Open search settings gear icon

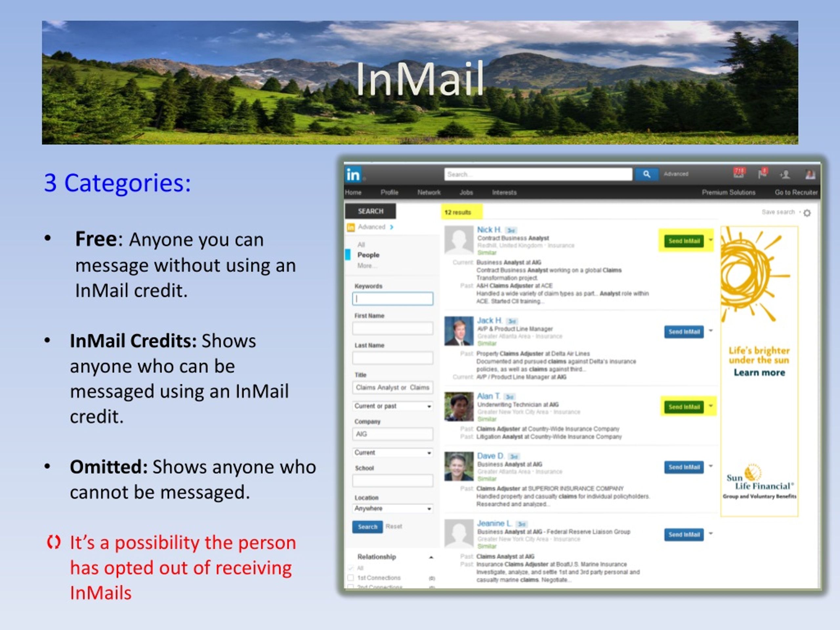pos(807,213)
